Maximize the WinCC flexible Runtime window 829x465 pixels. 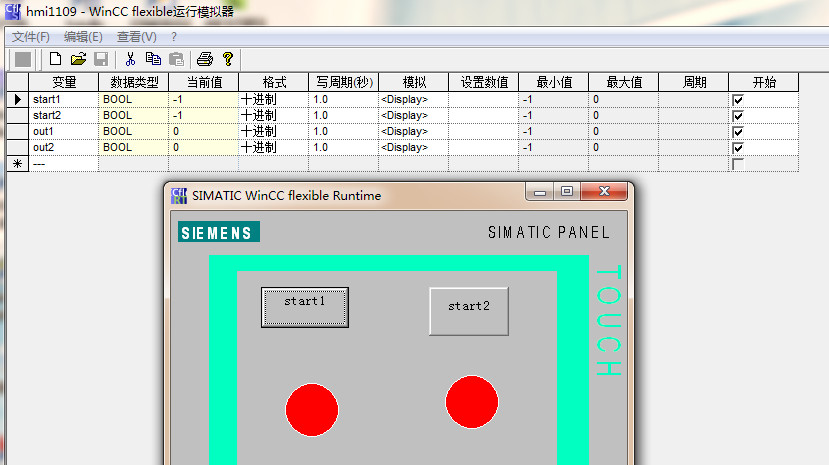(x=567, y=191)
